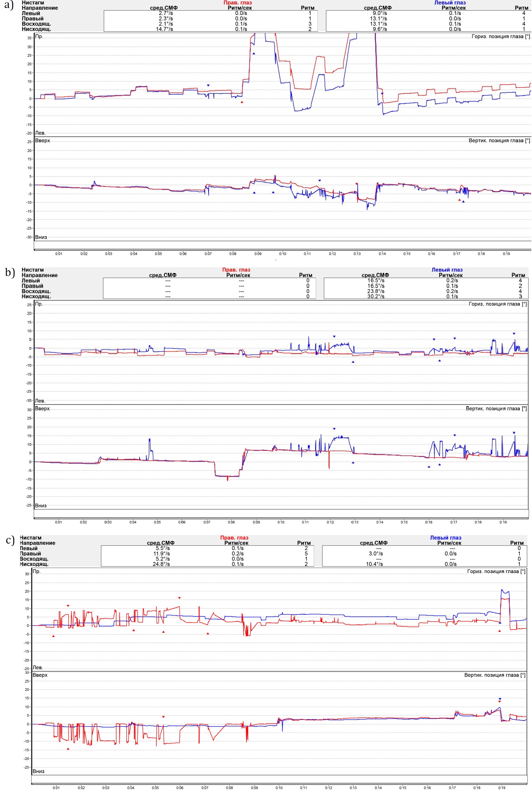The image size is (532, 800).
Task: Click the red triangle marker below panel a's horizontal trace
Action: pyautogui.click(x=242, y=102)
